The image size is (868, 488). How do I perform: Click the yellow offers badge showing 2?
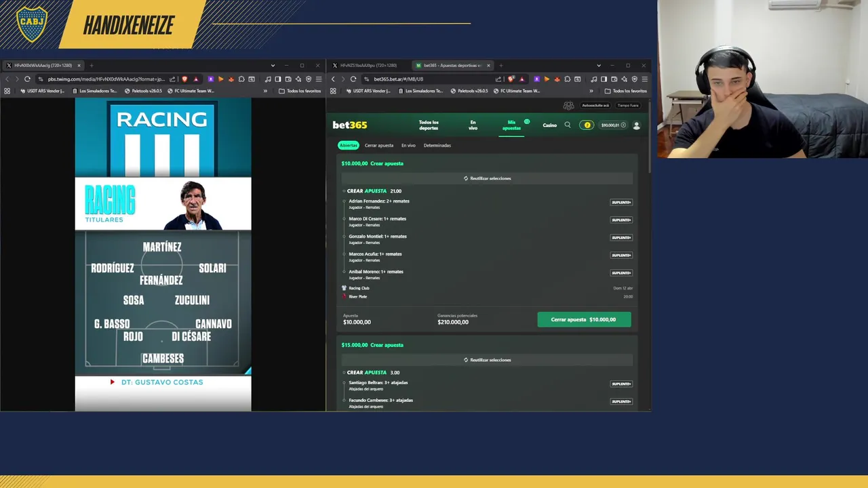587,125
